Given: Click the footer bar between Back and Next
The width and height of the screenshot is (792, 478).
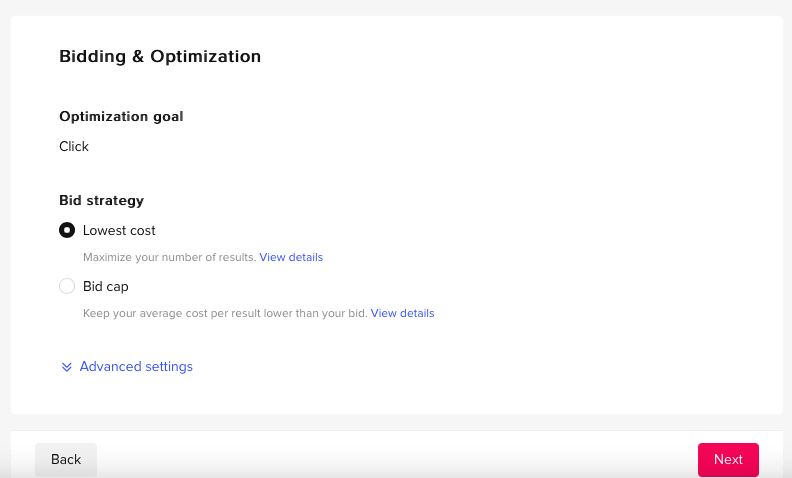Looking at the screenshot, I should pyautogui.click(x=397, y=455).
